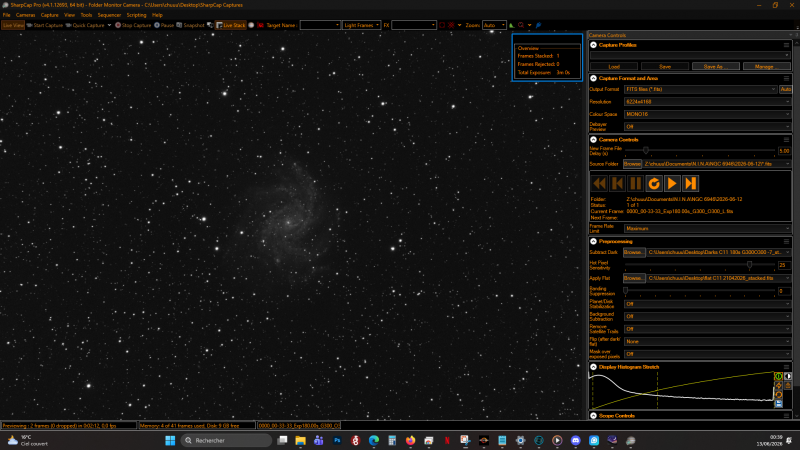Open the Mask overexposed pixels dropdown

[708, 354]
